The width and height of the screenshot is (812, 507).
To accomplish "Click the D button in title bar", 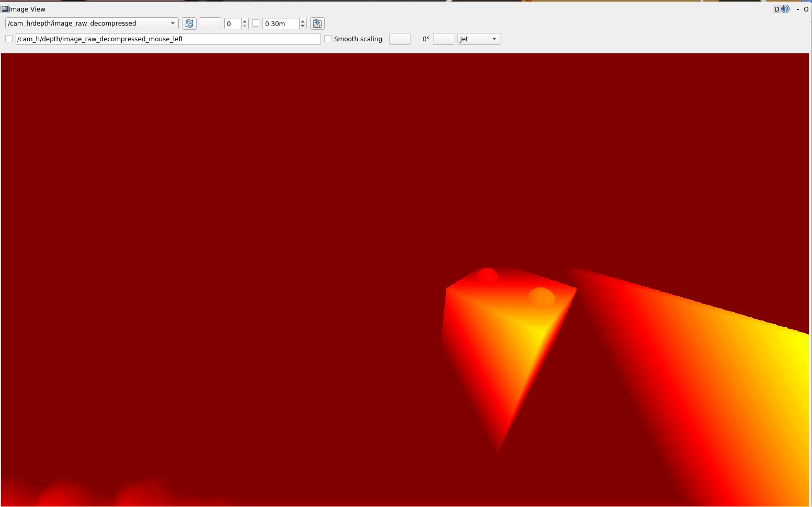I will click(776, 9).
